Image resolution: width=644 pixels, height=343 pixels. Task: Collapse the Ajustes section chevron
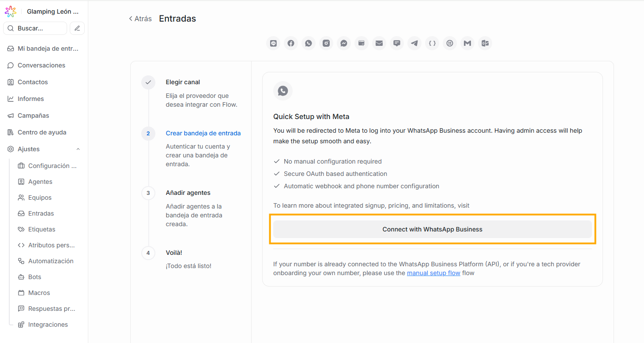point(78,149)
